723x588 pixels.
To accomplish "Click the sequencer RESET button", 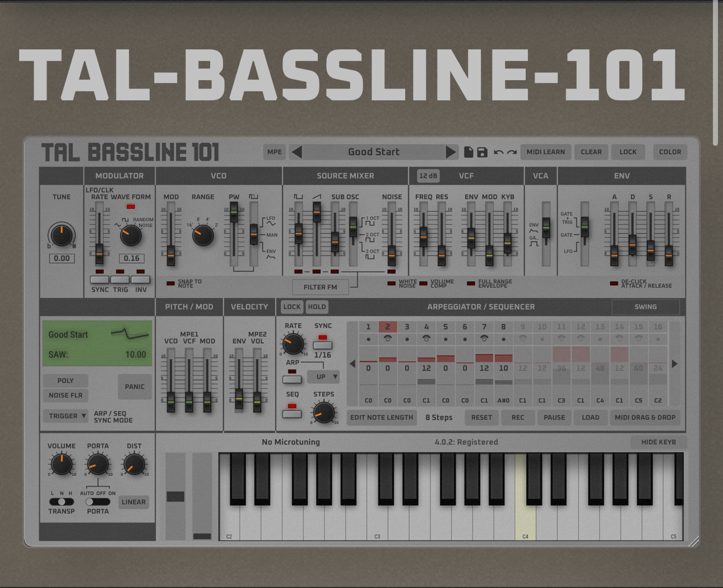I will (x=481, y=417).
